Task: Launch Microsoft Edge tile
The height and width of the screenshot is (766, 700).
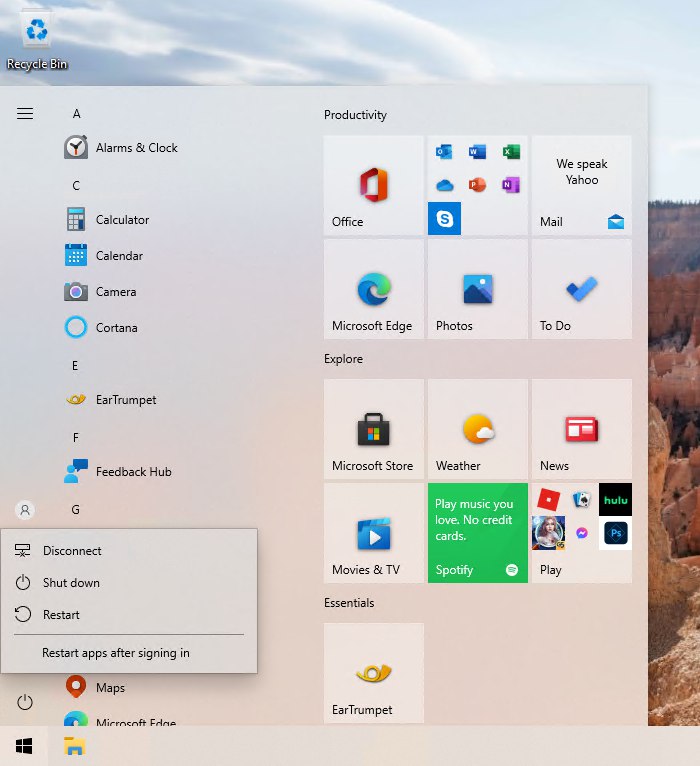Action: [x=374, y=289]
